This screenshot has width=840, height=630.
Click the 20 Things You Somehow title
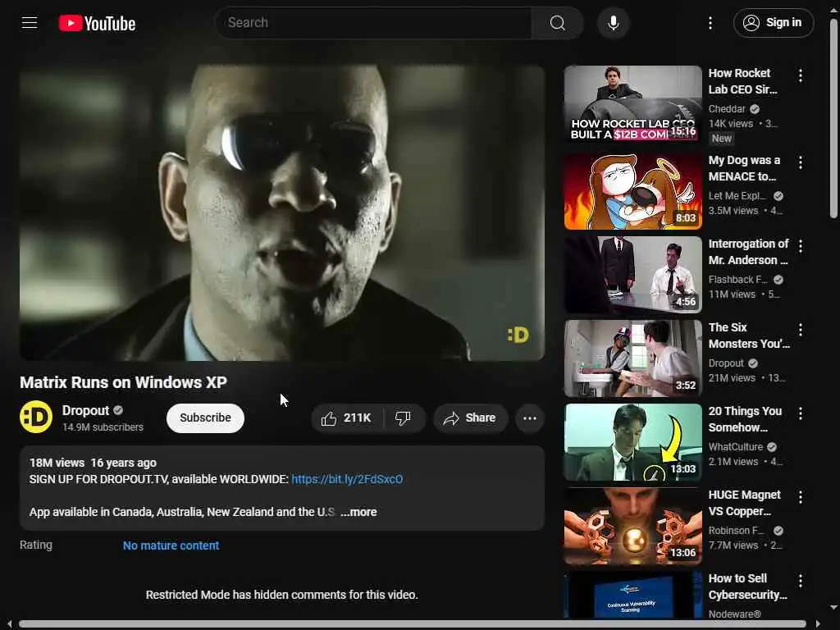745,419
